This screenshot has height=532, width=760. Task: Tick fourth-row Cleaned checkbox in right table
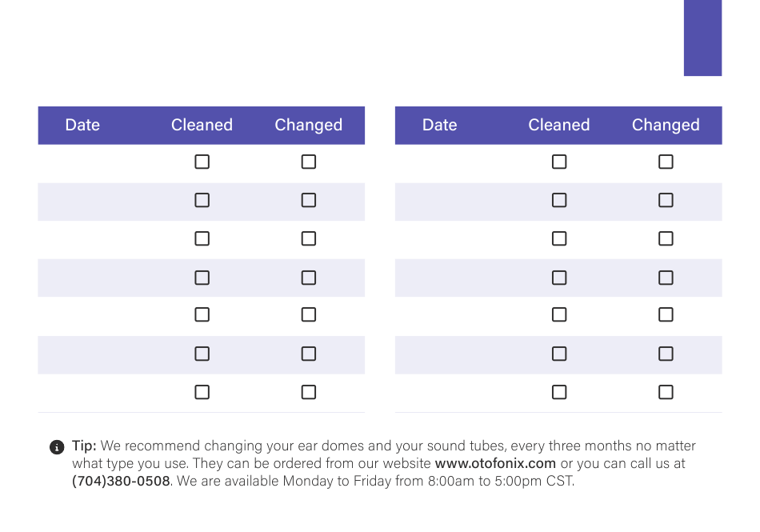click(559, 278)
